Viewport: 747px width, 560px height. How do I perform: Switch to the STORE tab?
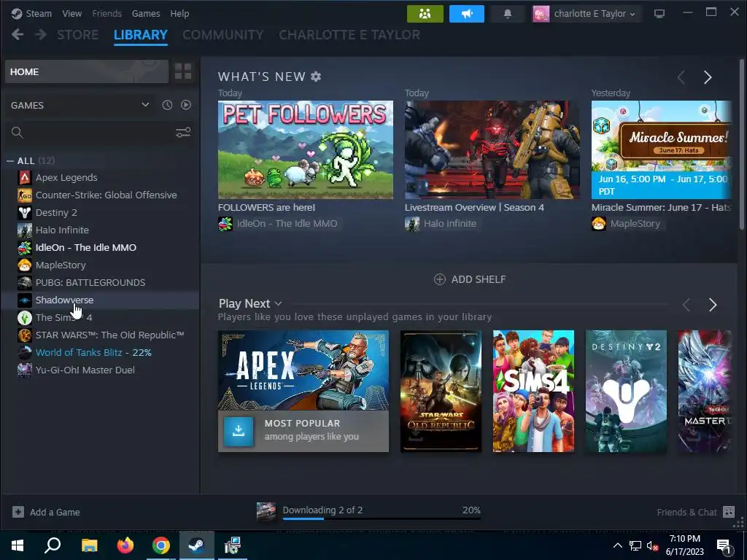pyautogui.click(x=77, y=35)
